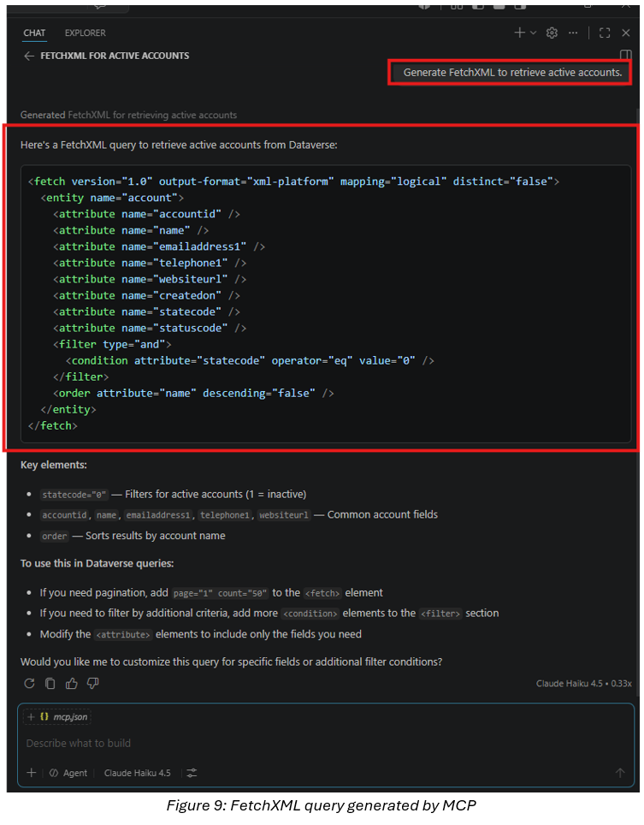Image resolution: width=644 pixels, height=825 pixels.
Task: Click the page="1" count="50" inline code
Action: 221,593
